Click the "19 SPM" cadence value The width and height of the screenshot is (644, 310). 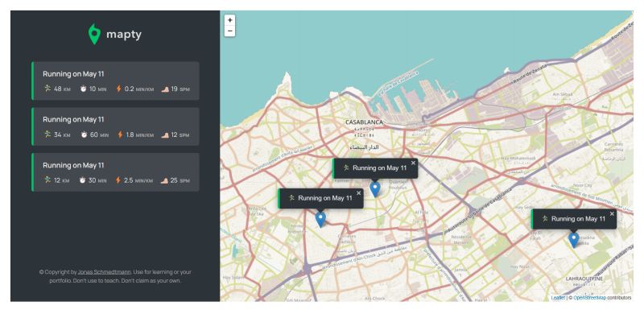coord(180,89)
